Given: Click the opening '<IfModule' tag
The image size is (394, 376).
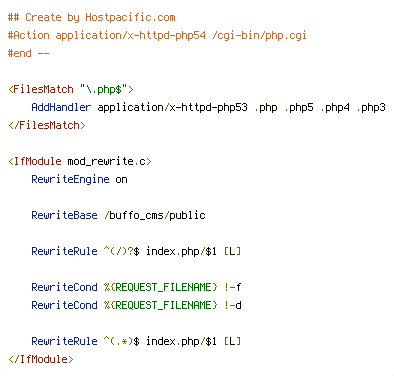Looking at the screenshot, I should pyautogui.click(x=35, y=161).
